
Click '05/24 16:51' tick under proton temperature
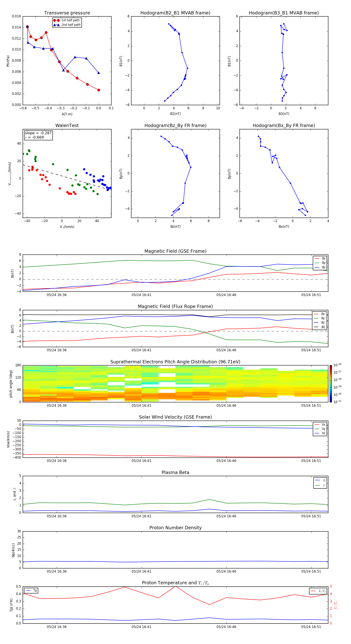[311, 627]
